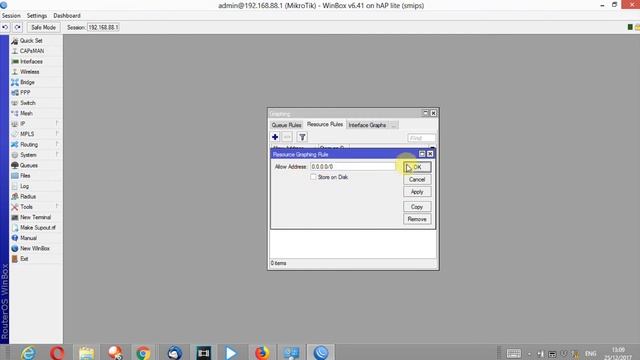This screenshot has width=640, height=360.
Task: Start a New WinBox instance
Action: (x=36, y=248)
